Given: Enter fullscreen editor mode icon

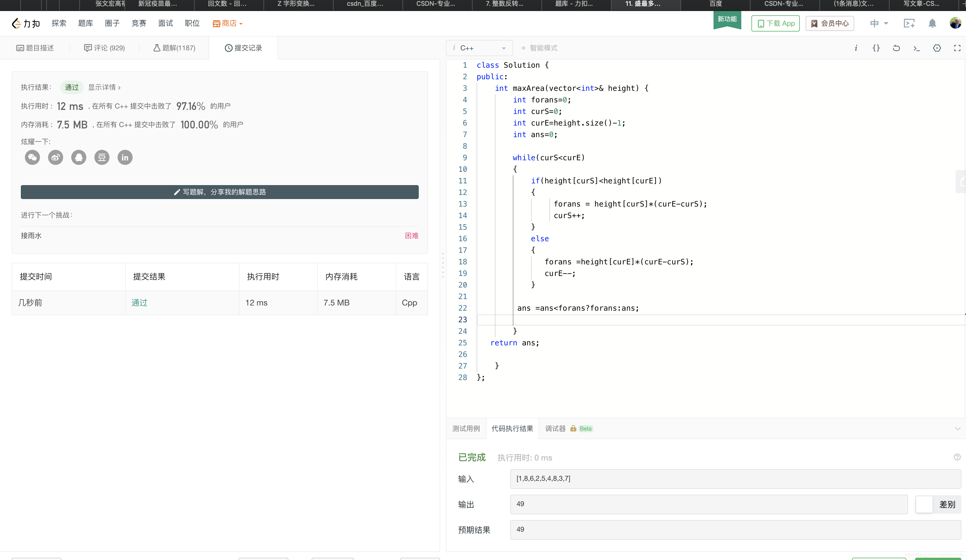Looking at the screenshot, I should [957, 48].
